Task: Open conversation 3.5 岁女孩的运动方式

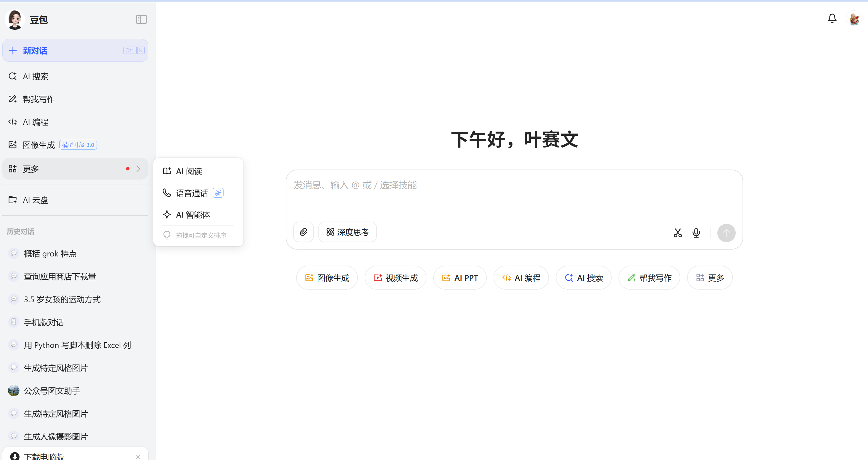Action: [x=75, y=300]
